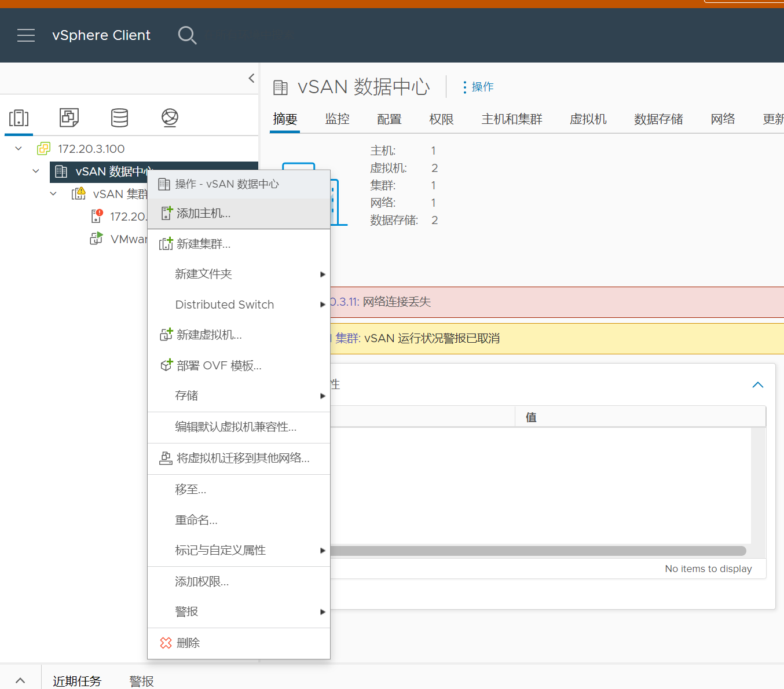Expand the bottom recent tasks panel
The height and width of the screenshot is (689, 784).
point(20,680)
